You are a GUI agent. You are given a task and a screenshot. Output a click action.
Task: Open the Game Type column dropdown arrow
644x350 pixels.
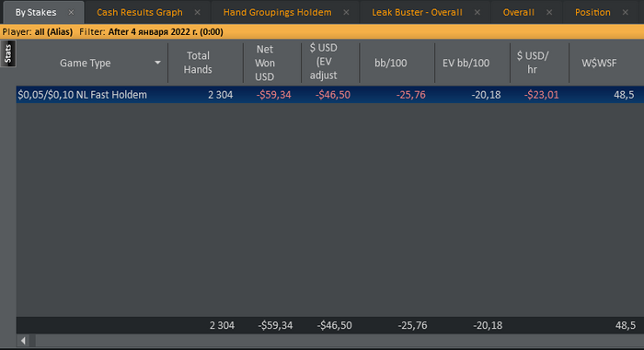point(157,63)
